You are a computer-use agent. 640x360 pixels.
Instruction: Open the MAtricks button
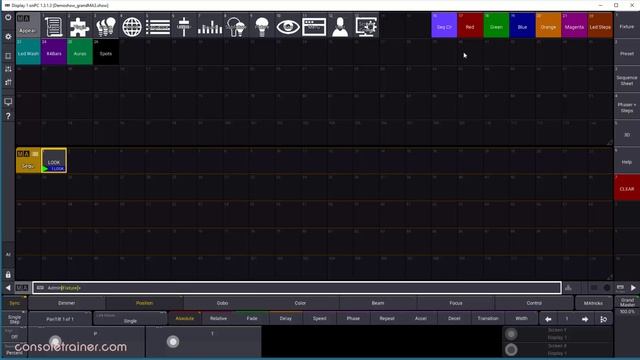tap(593, 303)
